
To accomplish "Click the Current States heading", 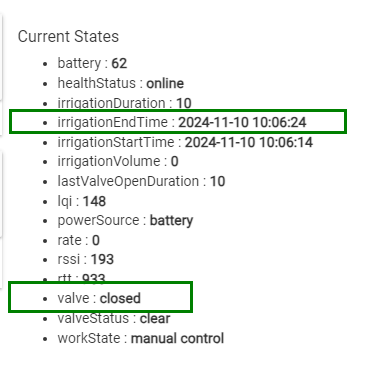I will [68, 36].
